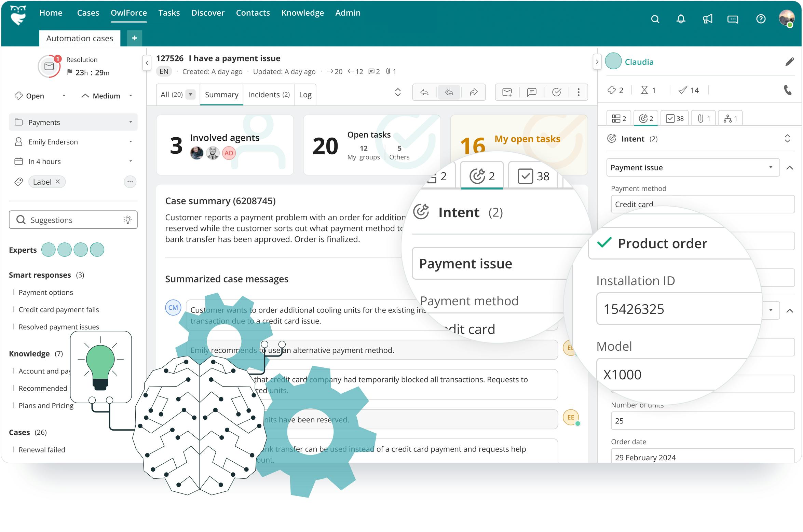
Task: Click the megaphone announcements icon
Action: [707, 19]
